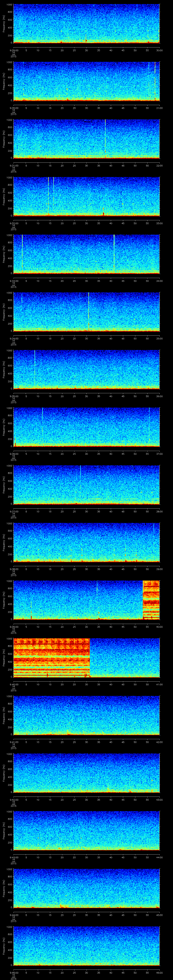The width and height of the screenshot is (173, 980).
Task: Click the Frequency (Hz) axis label of the 9:44 panel
Action: click(4, 888)
